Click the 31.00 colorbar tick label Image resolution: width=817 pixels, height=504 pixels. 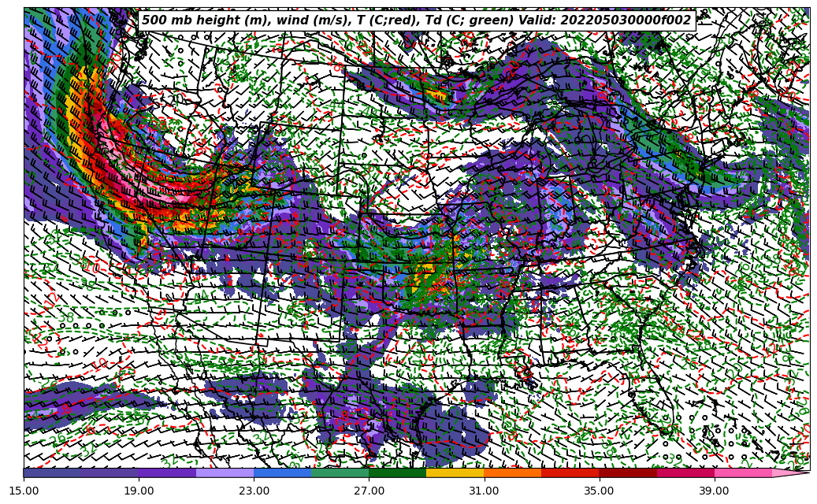(x=484, y=491)
